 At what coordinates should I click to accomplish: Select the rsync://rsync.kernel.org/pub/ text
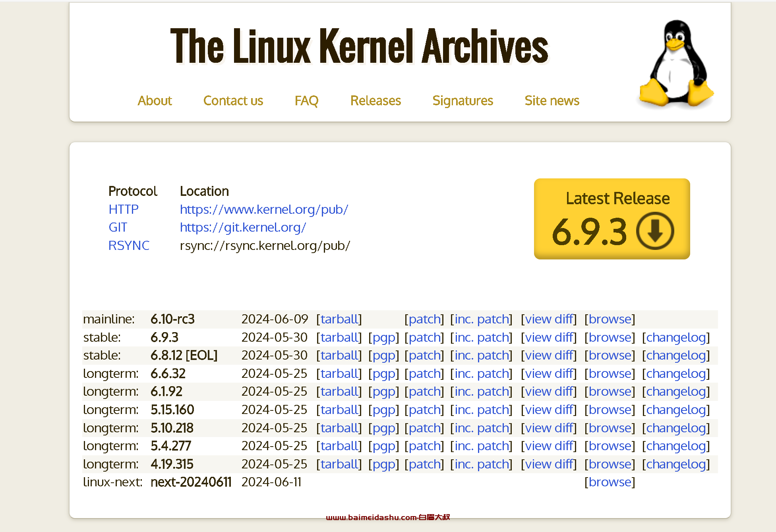[x=265, y=246]
